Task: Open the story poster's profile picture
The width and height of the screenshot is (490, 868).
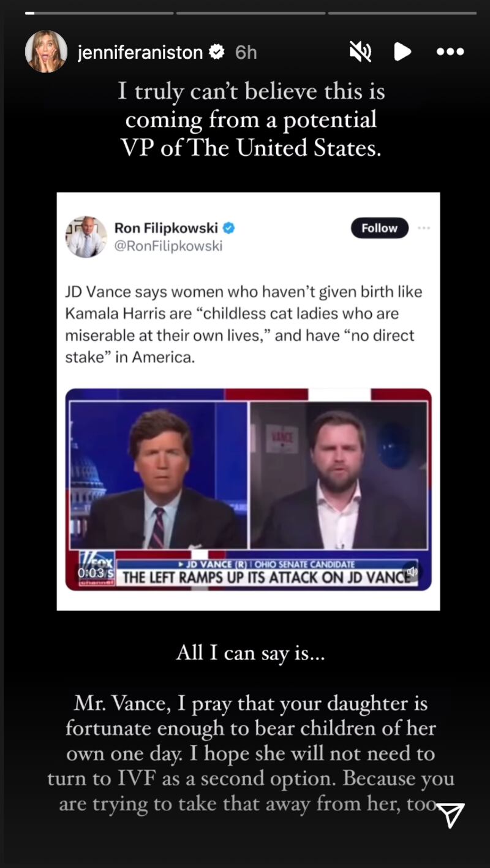Action: [x=46, y=51]
